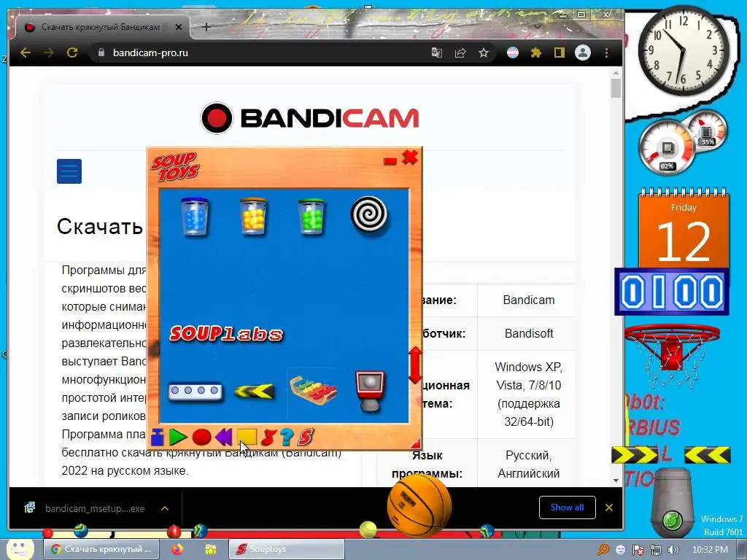Open the Action Center flag tray icon
Screen dimensions: 747x560
(638, 550)
